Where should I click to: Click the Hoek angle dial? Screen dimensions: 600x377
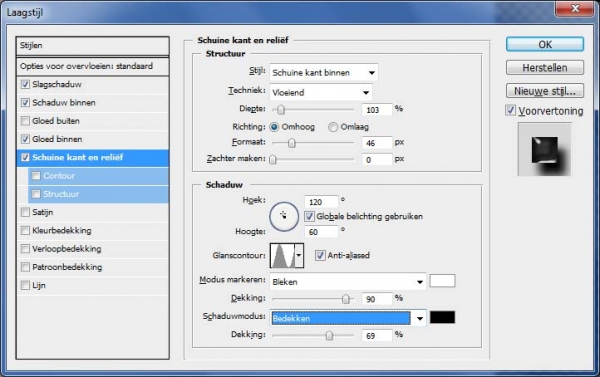pyautogui.click(x=284, y=217)
